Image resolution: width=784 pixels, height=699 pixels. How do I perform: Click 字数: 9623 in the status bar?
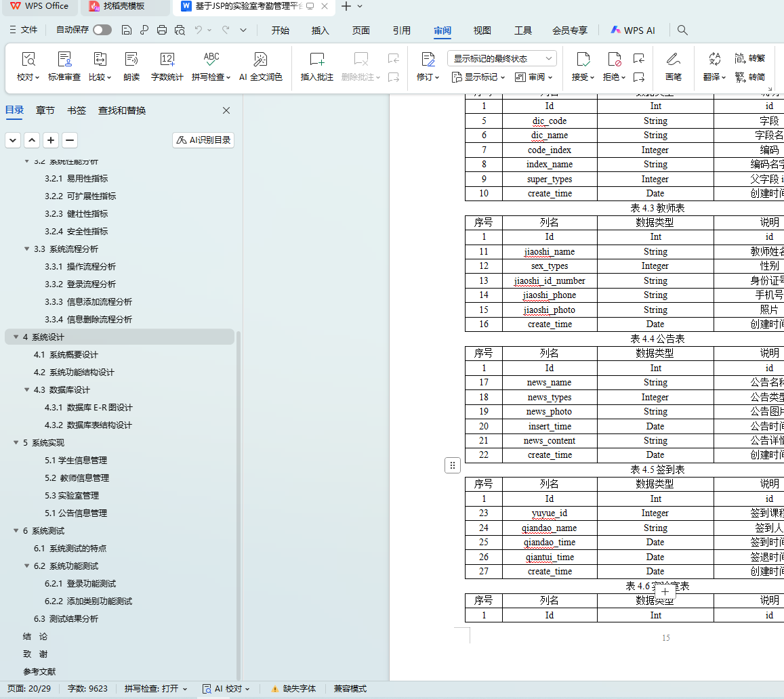pyautogui.click(x=87, y=689)
